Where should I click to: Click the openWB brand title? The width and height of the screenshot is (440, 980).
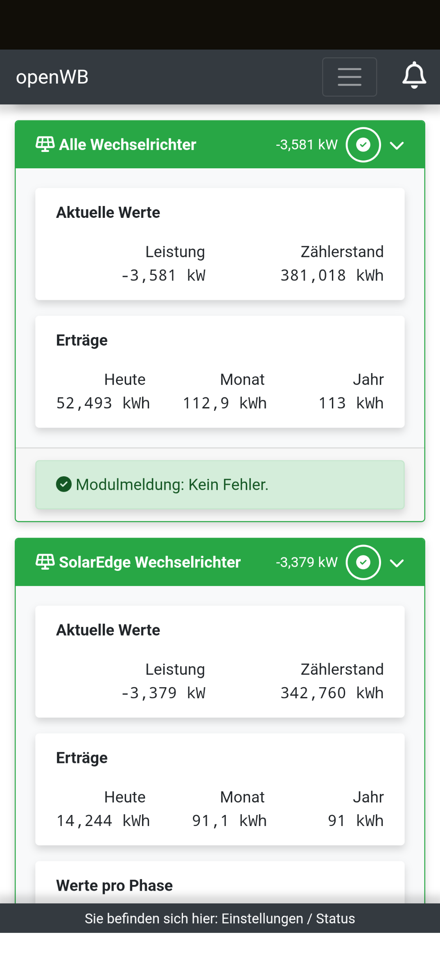52,77
